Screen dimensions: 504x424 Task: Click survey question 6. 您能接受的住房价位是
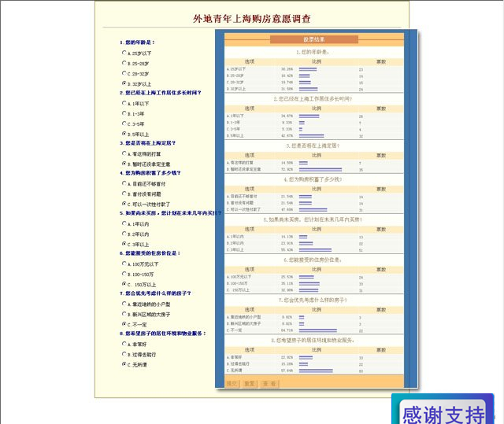coord(150,253)
